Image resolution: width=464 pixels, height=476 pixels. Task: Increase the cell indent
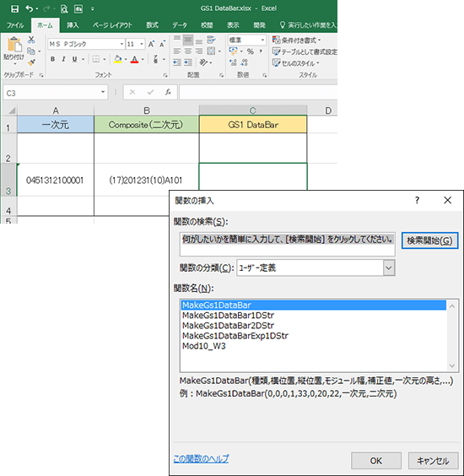pos(188,62)
